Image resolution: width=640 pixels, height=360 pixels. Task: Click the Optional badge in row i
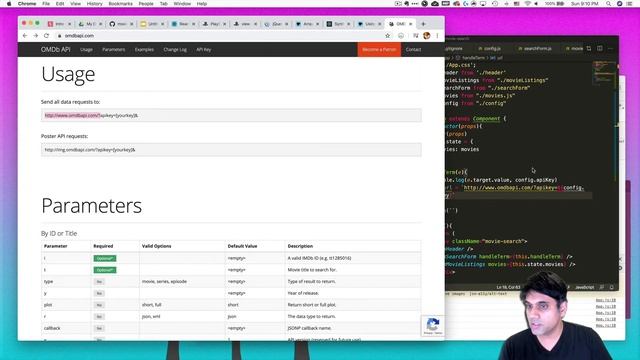pyautogui.click(x=105, y=258)
